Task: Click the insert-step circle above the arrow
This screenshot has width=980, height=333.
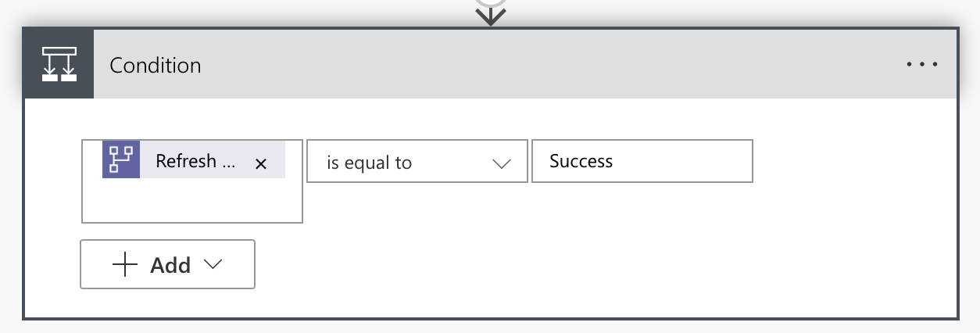Action: [x=490, y=3]
